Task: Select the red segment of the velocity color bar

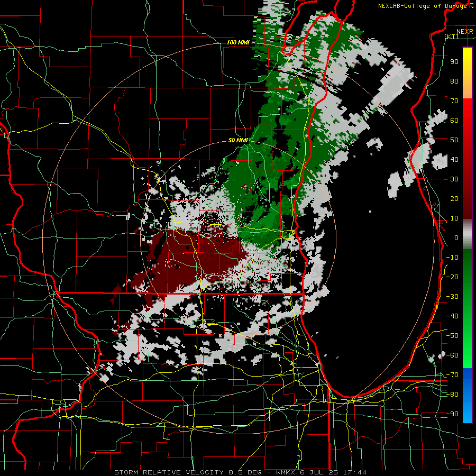Action: [467, 159]
